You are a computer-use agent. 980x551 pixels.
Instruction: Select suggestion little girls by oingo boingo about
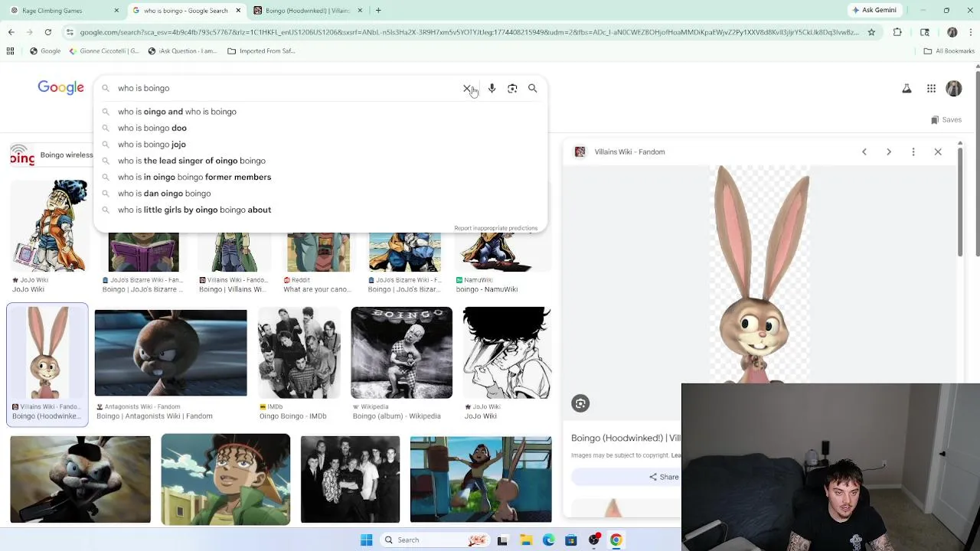(x=320, y=210)
